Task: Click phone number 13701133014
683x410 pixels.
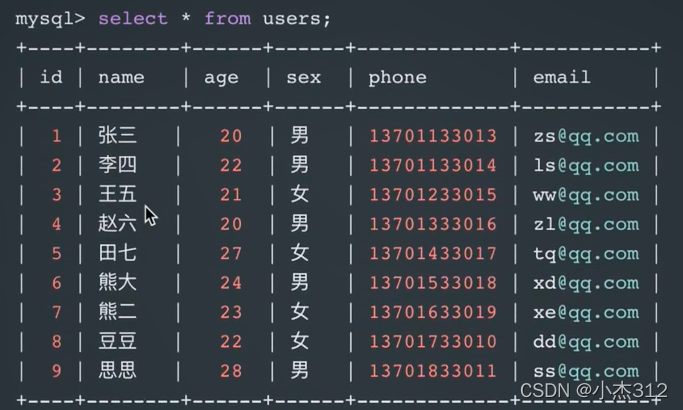Action: (432, 165)
